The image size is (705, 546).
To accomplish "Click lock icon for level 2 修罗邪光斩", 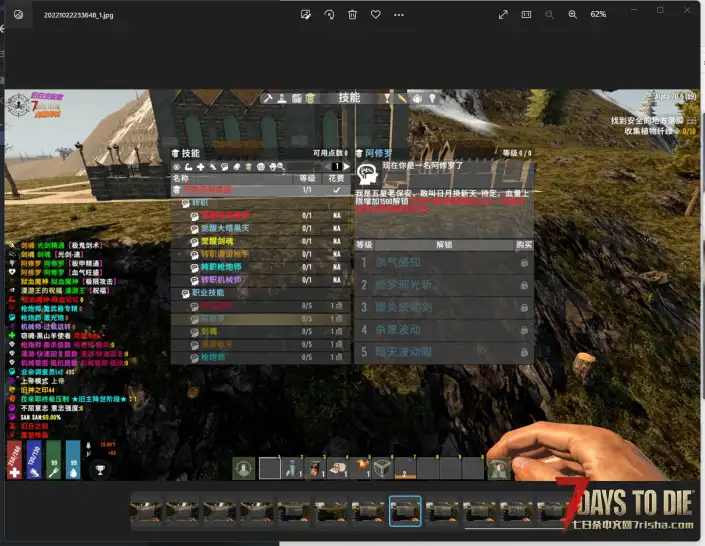I will point(524,285).
